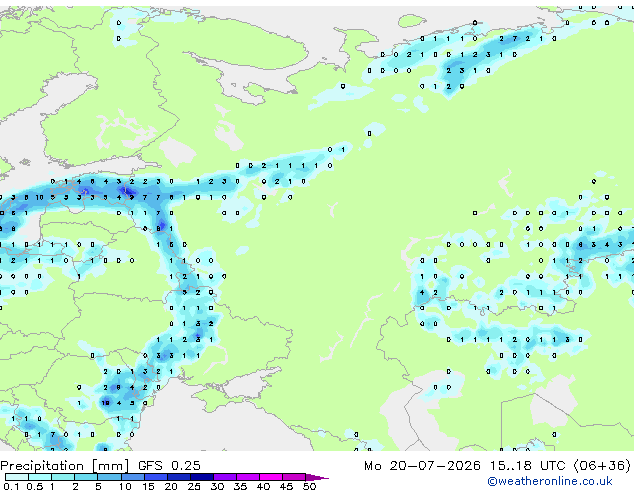Click the "(06+36)" forecast run label

(602, 466)
